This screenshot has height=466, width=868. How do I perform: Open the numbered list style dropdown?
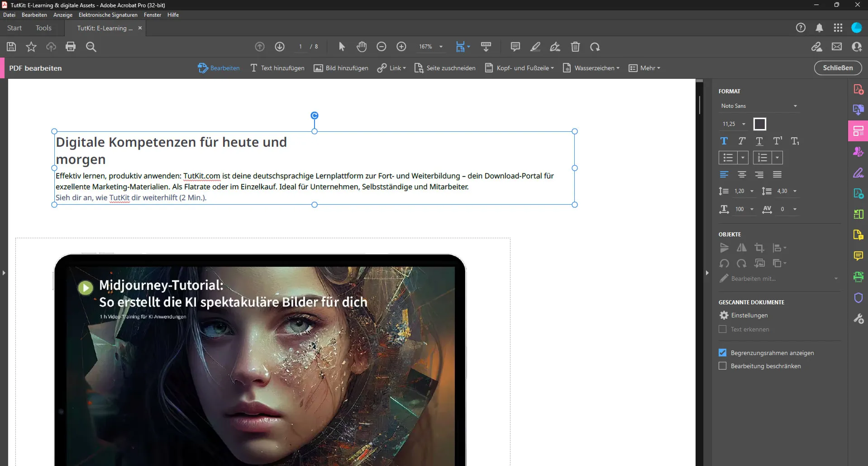tap(777, 158)
